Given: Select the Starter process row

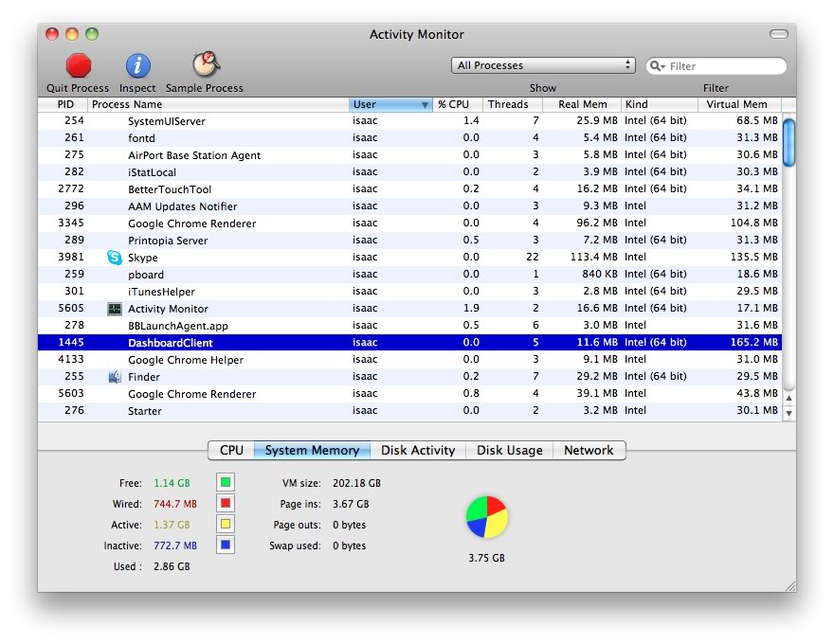Looking at the screenshot, I should pyautogui.click(x=409, y=410).
